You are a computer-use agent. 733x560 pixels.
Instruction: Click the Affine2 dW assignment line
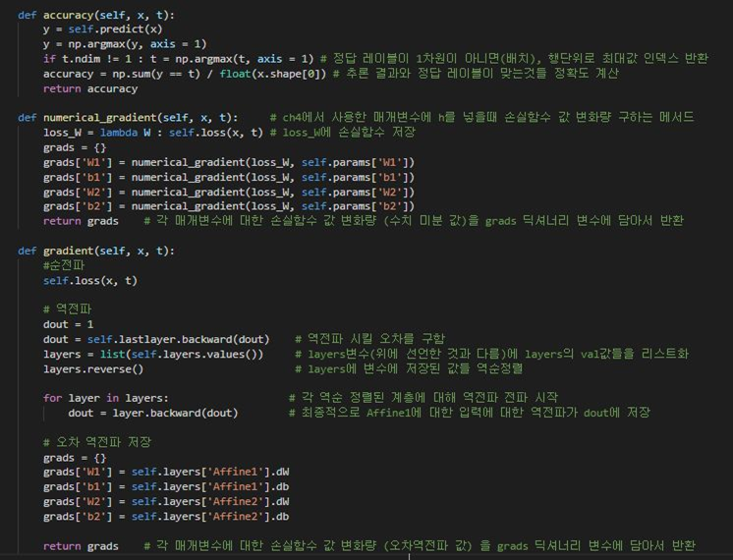point(166,502)
